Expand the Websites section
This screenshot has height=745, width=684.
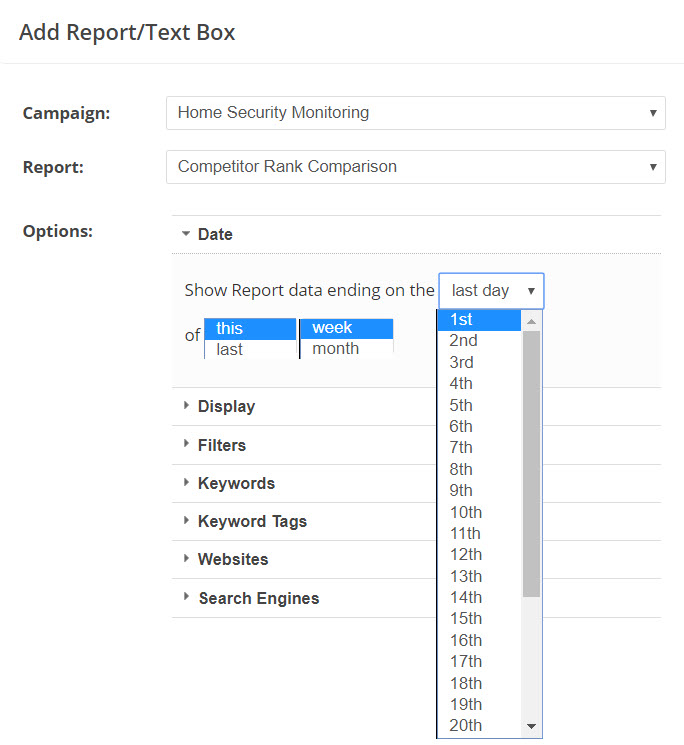(x=233, y=559)
